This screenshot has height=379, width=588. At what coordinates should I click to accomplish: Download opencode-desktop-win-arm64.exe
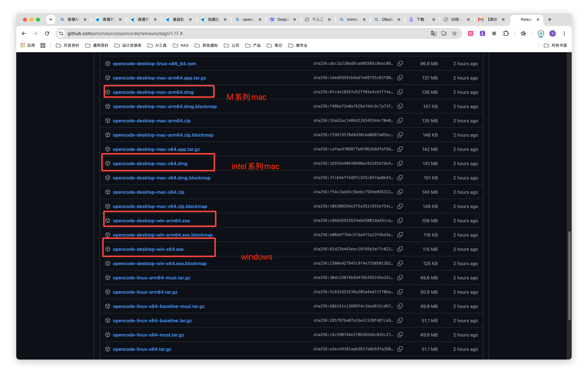tap(151, 220)
